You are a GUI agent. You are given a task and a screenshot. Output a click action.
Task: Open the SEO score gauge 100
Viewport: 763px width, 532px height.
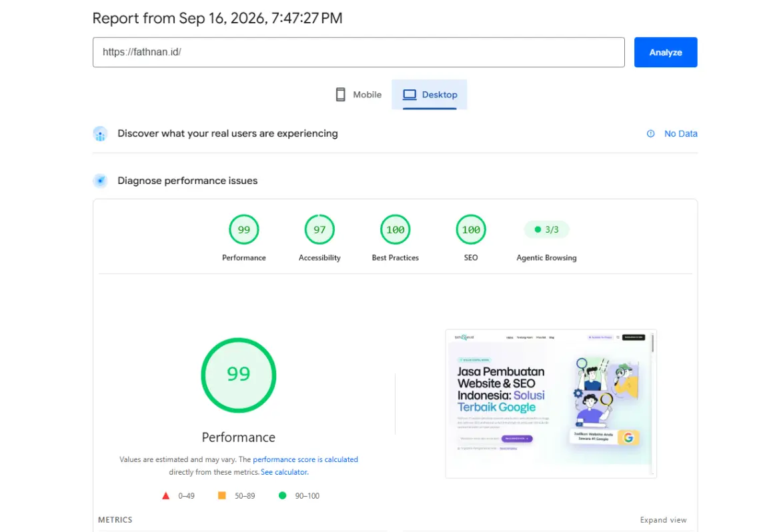tap(471, 229)
